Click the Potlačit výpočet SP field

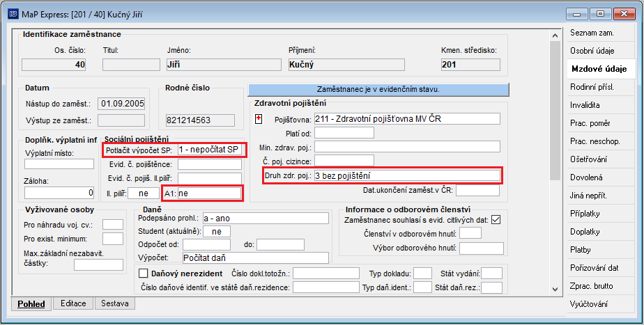click(210, 150)
